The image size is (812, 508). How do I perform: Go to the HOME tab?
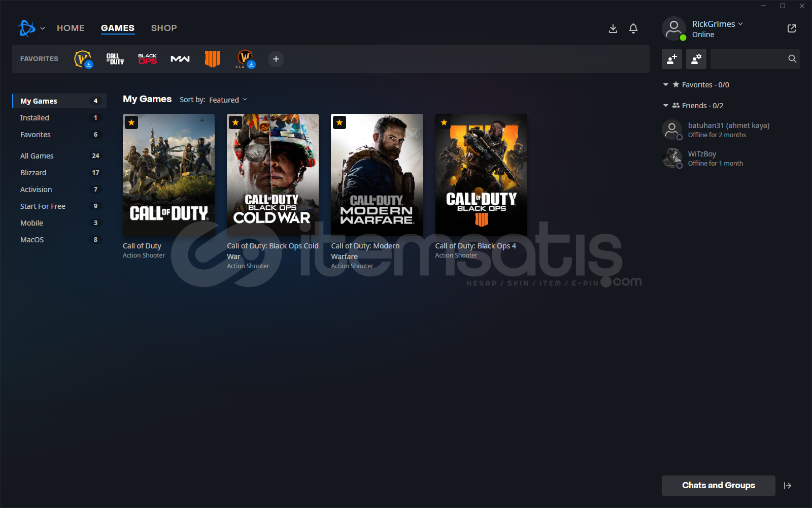[x=71, y=28]
